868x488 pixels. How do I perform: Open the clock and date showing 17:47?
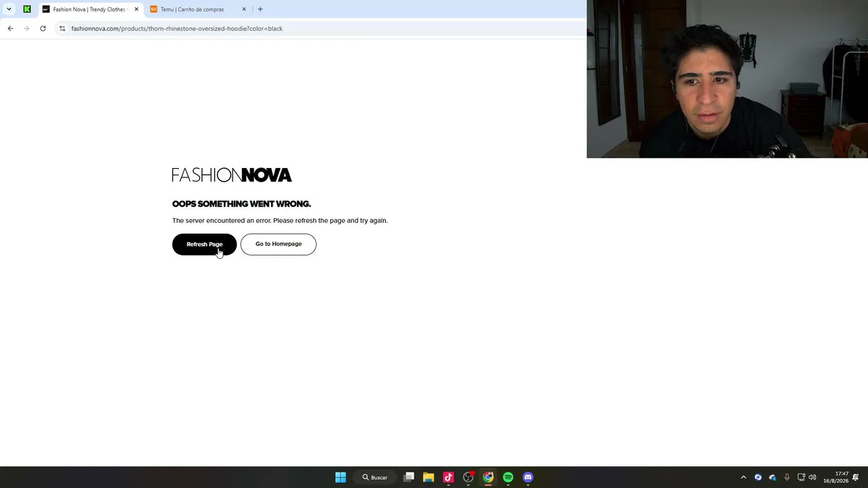click(x=836, y=477)
